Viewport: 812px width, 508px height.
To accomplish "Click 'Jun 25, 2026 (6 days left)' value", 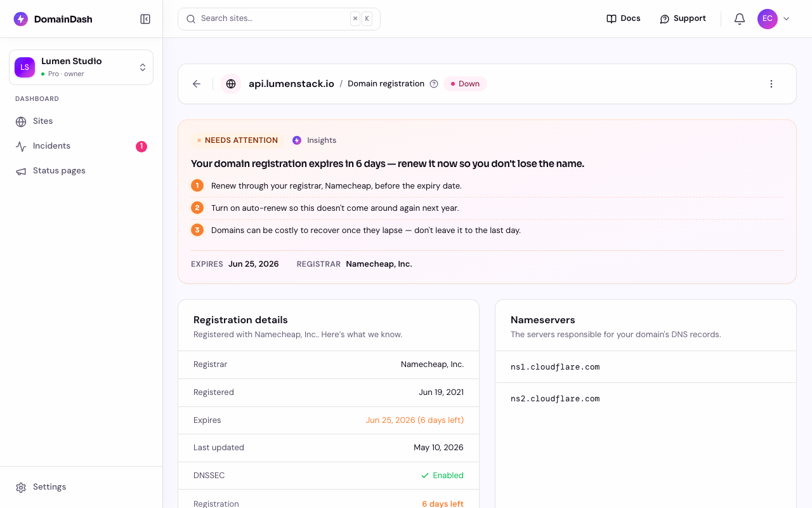I will coord(415,420).
